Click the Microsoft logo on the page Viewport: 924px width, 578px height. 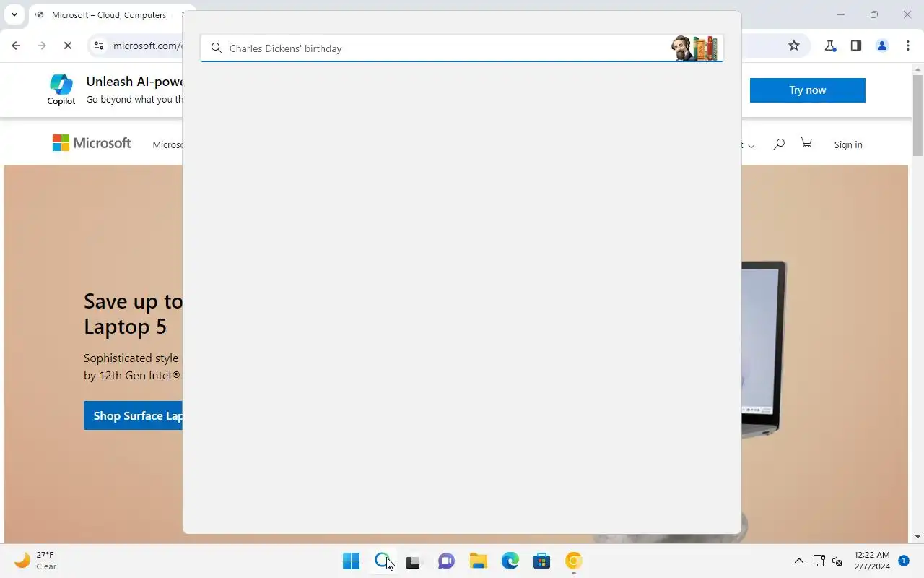[92, 143]
